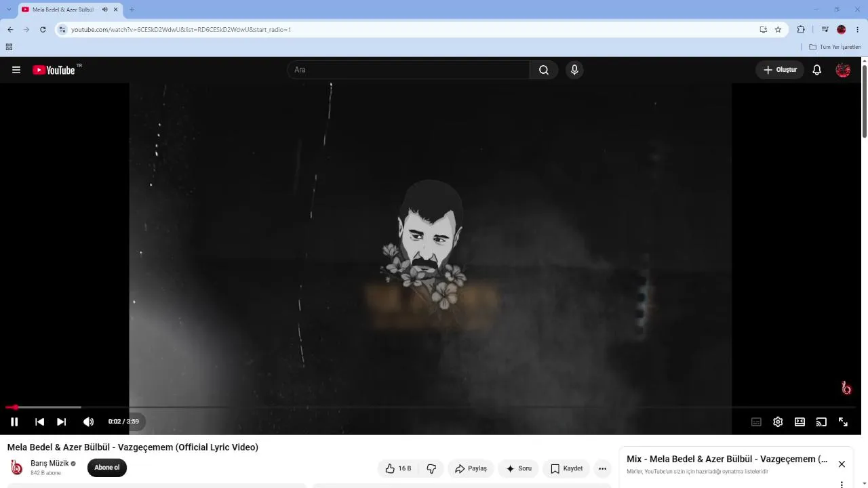Go back in browser history
The width and height of the screenshot is (868, 488).
pos(10,29)
